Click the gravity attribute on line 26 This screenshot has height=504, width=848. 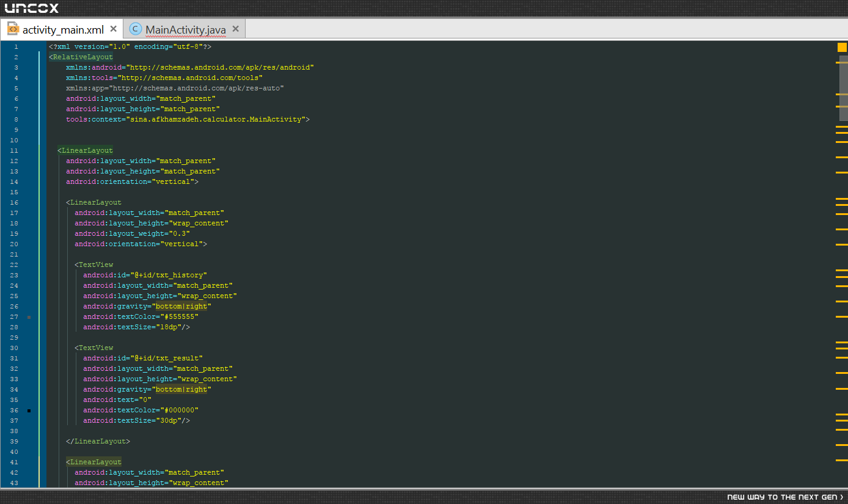point(147,306)
